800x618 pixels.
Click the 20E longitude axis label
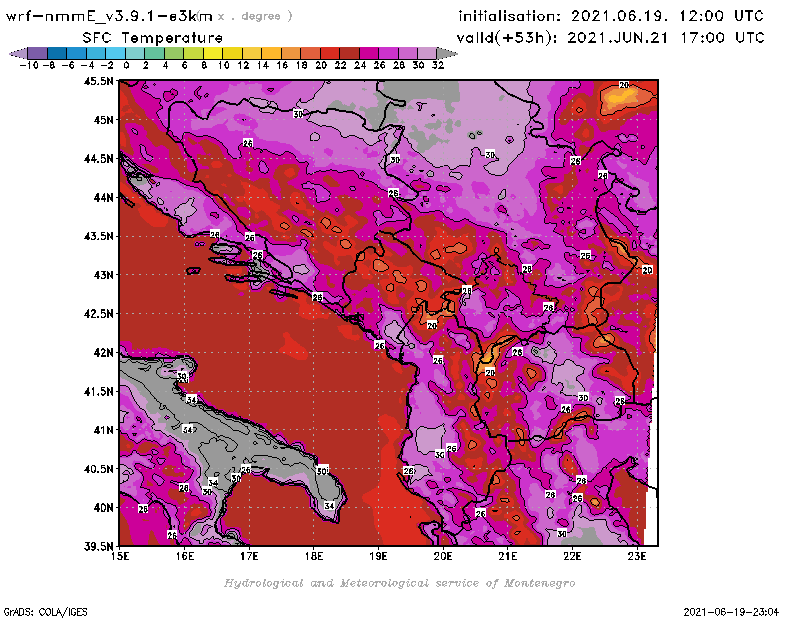[443, 556]
